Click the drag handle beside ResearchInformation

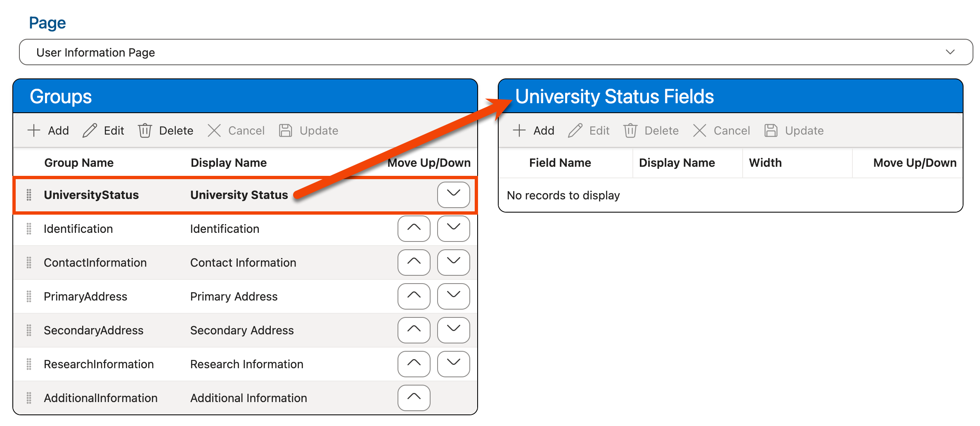(28, 364)
